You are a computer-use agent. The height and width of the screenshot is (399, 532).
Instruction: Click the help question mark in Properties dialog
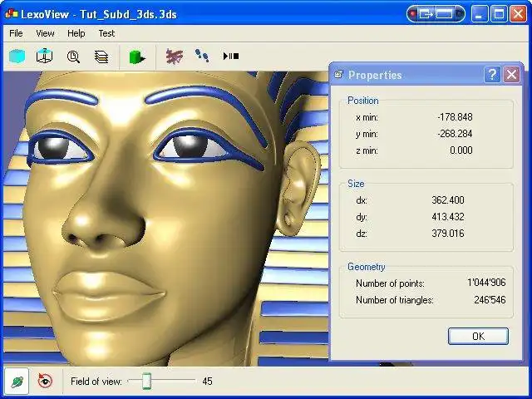(x=492, y=75)
